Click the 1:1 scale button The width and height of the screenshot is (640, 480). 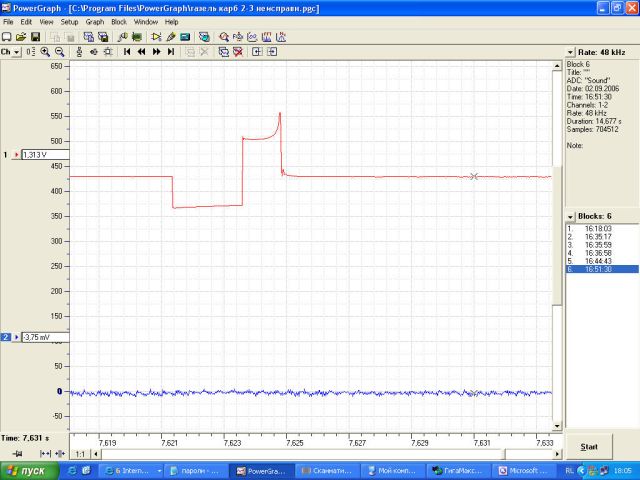click(80, 454)
